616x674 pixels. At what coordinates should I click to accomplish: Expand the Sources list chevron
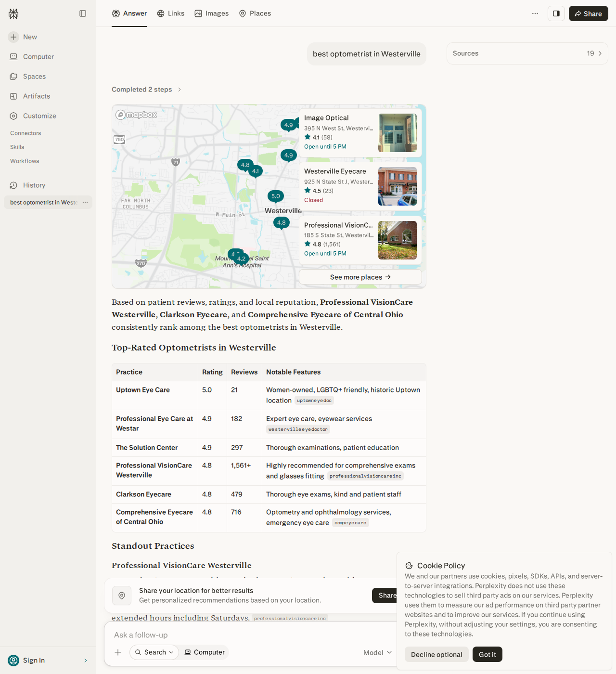[600, 53]
